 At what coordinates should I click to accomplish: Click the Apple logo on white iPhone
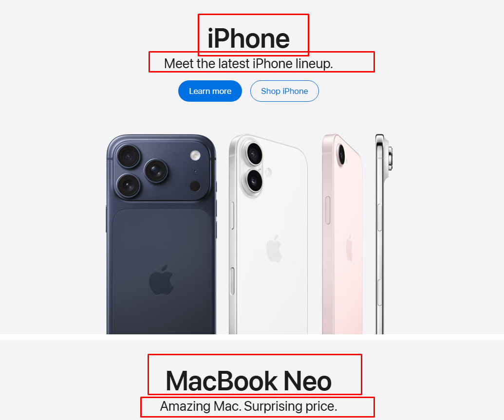coord(274,248)
